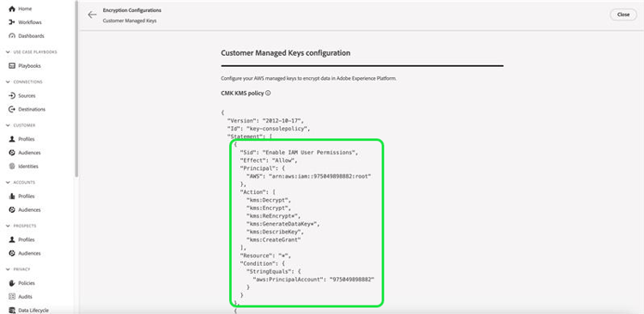Click Prospects Audiences icon
644x314 pixels.
point(12,253)
